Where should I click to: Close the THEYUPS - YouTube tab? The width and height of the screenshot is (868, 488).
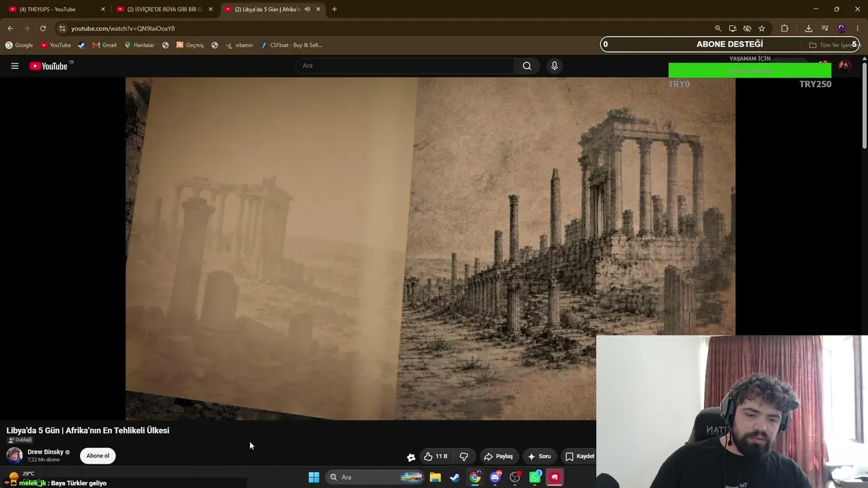103,9
